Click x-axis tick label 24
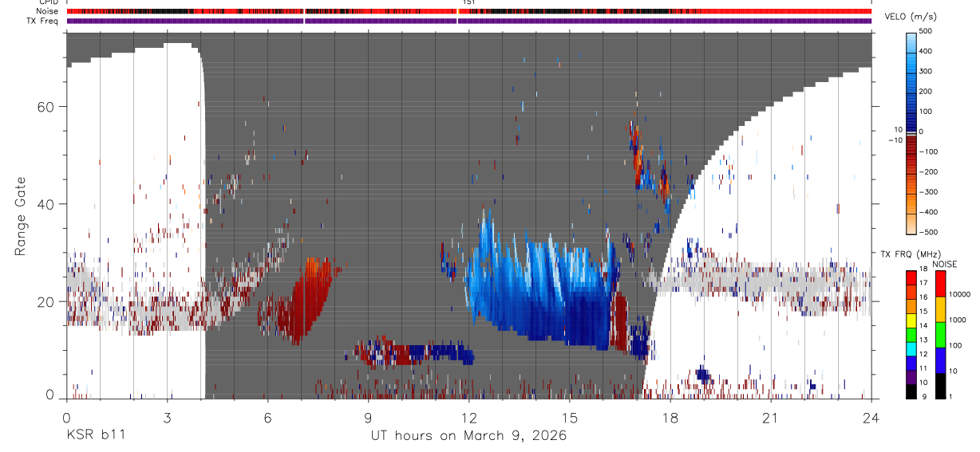980x452 pixels. (871, 418)
